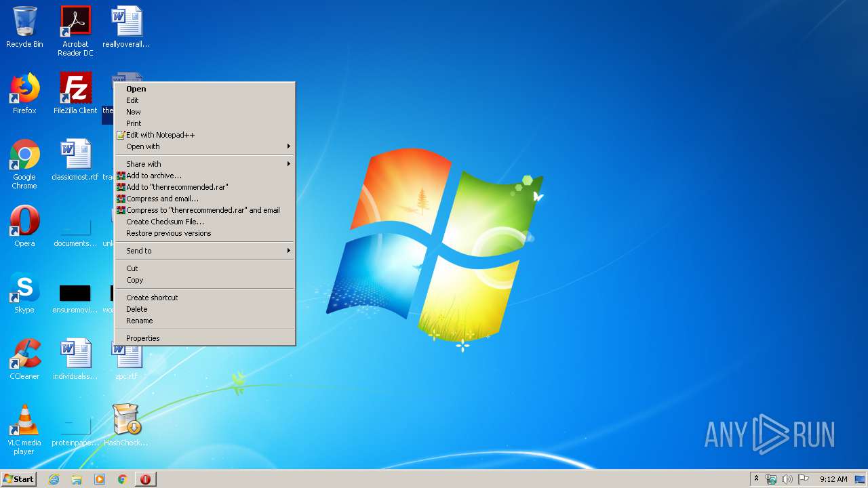Open Internet Explorer from the taskbar

pos(54,479)
